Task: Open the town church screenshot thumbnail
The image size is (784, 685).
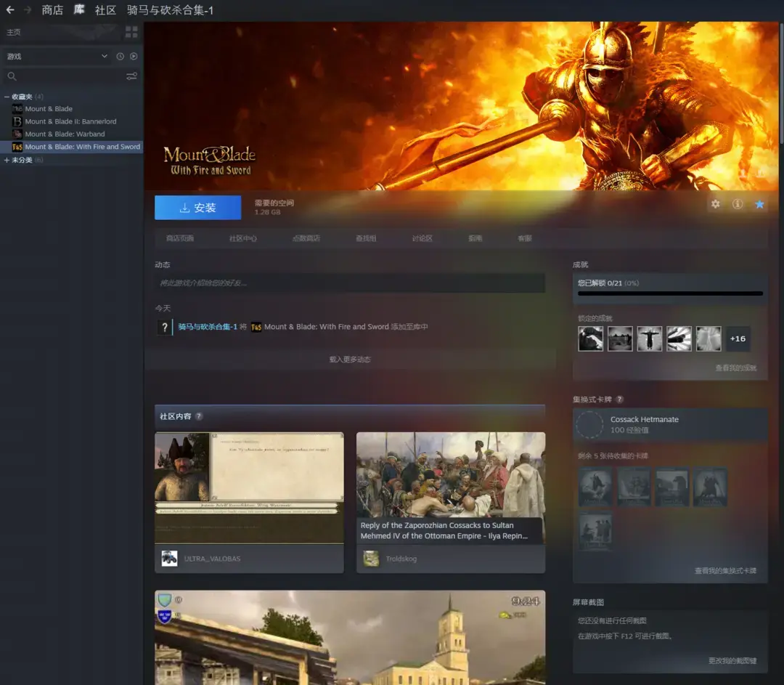Action: pos(350,638)
